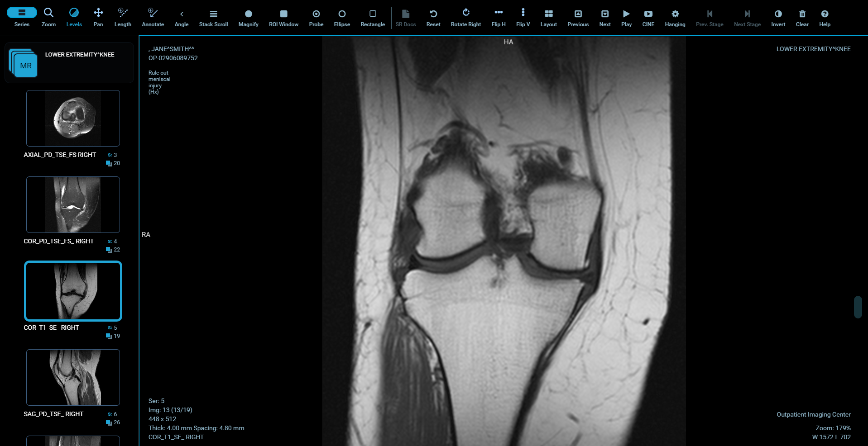Choose the ROI Window tool
This screenshot has width=868, height=446.
pyautogui.click(x=283, y=17)
